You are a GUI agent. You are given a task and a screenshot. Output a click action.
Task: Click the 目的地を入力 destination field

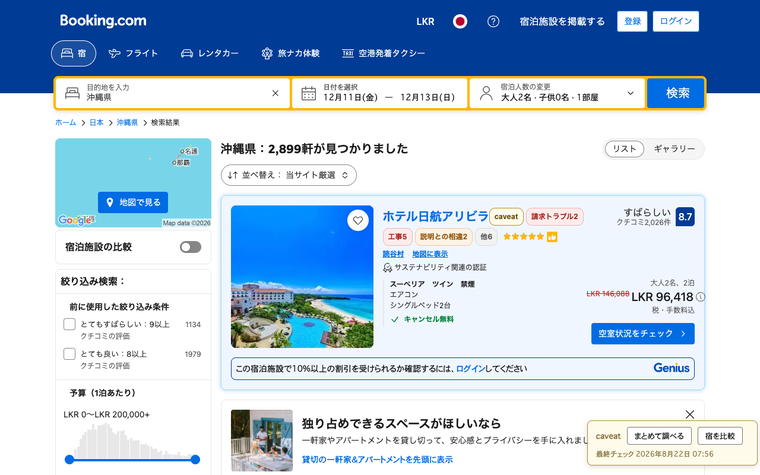click(173, 93)
